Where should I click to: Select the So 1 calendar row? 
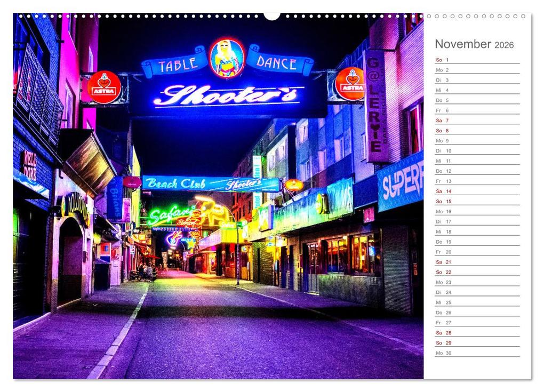(x=477, y=60)
